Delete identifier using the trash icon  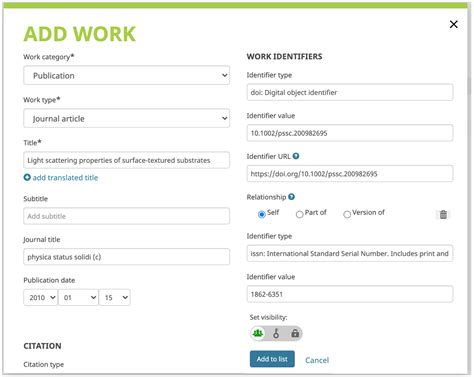[x=443, y=214]
